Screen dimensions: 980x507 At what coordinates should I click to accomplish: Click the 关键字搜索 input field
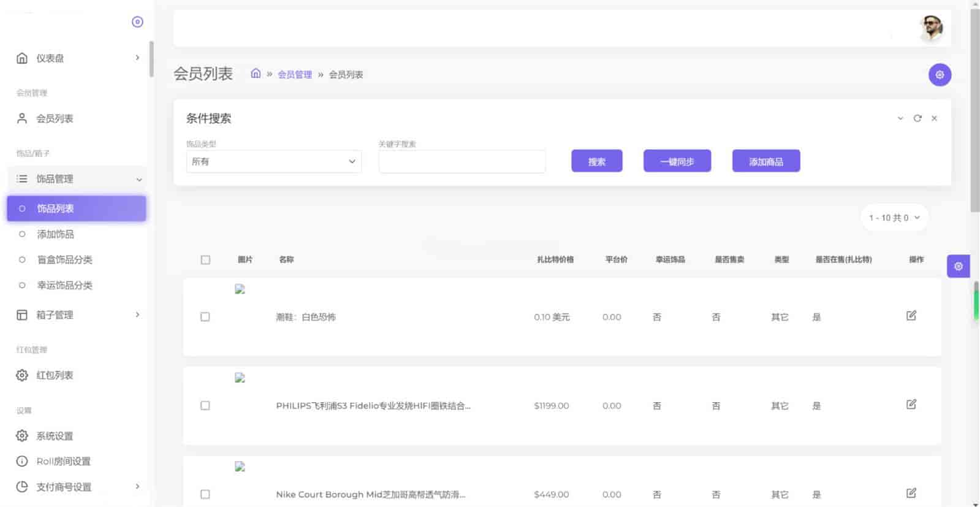click(462, 162)
